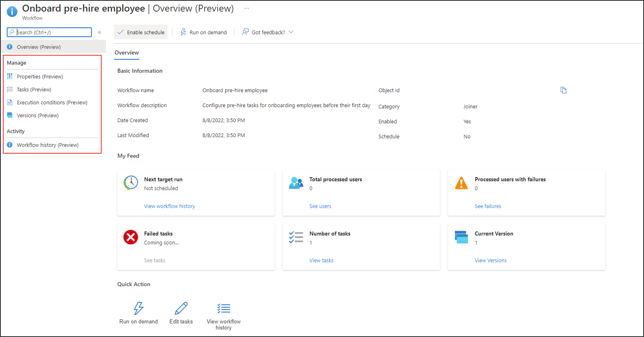Select Overview (Preview) in the navigation pane
Screen dimensions: 644x337
[39, 47]
